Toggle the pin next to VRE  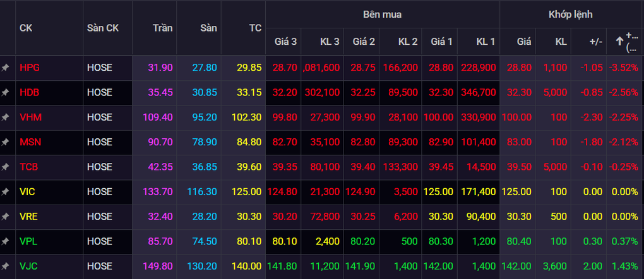tap(5, 217)
